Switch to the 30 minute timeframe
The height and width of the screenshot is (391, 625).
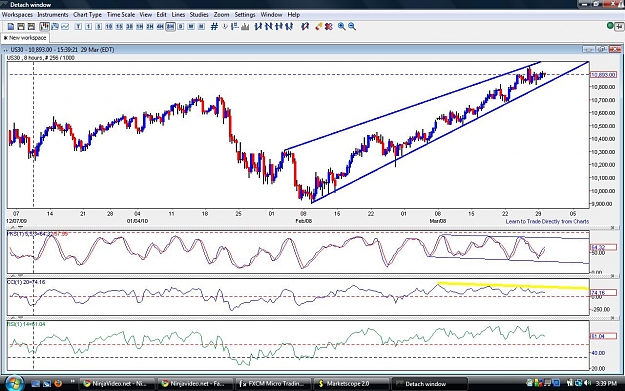click(x=129, y=27)
